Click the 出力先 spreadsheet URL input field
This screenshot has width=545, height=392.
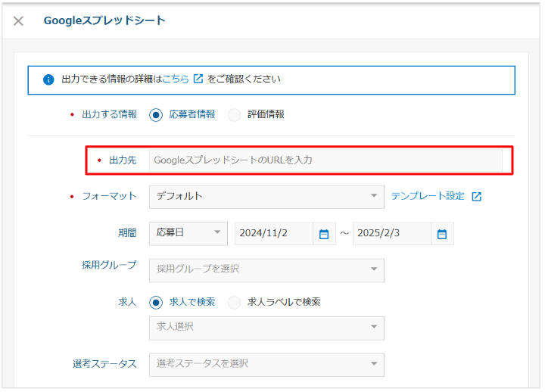click(x=325, y=160)
